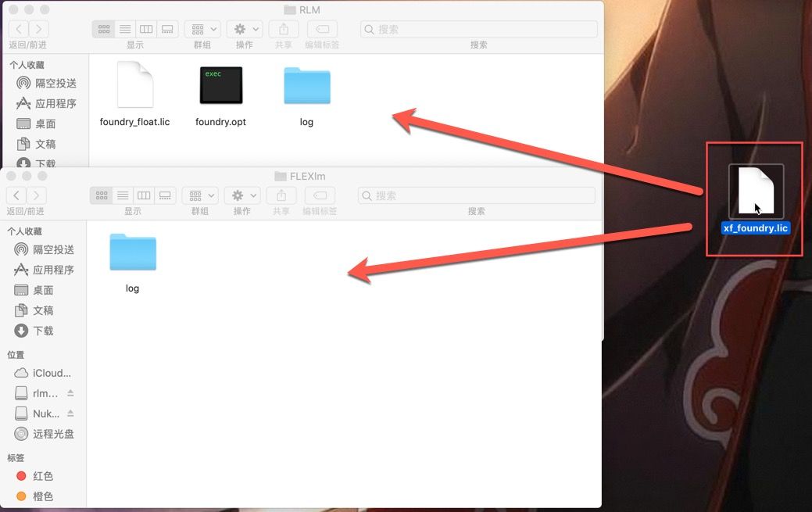812x512 pixels.
Task: Filter by the red 红色 tag
Action: point(35,475)
